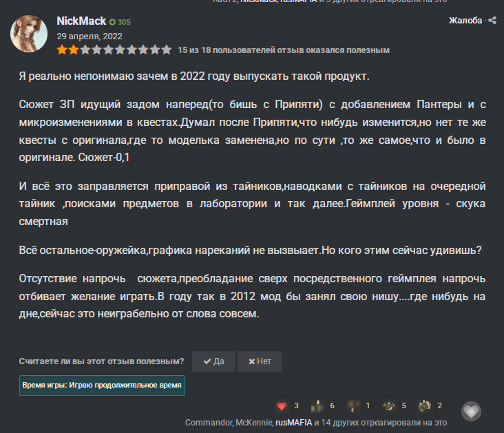Click the handshake gloves reaction icon
This screenshot has height=433, width=504.
(389, 406)
